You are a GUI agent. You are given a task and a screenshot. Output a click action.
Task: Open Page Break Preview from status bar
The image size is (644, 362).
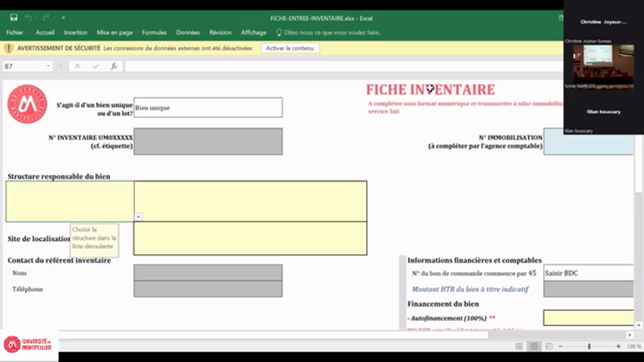point(549,346)
